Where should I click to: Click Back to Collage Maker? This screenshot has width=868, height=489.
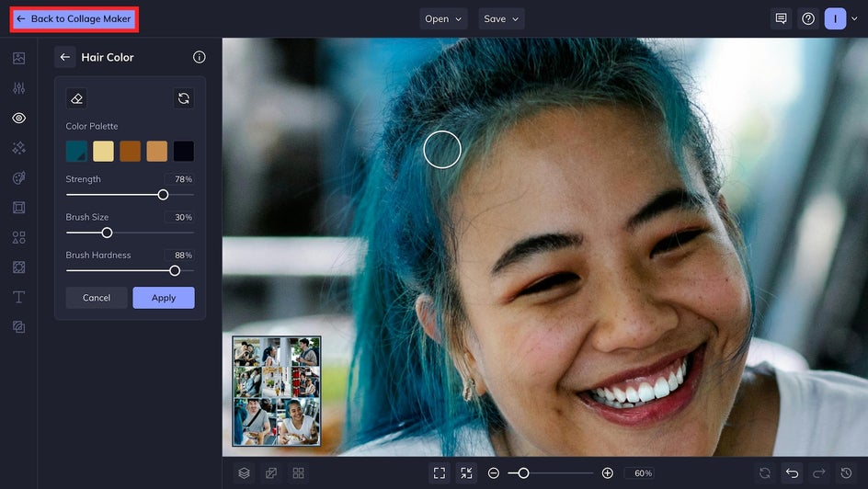(x=74, y=18)
